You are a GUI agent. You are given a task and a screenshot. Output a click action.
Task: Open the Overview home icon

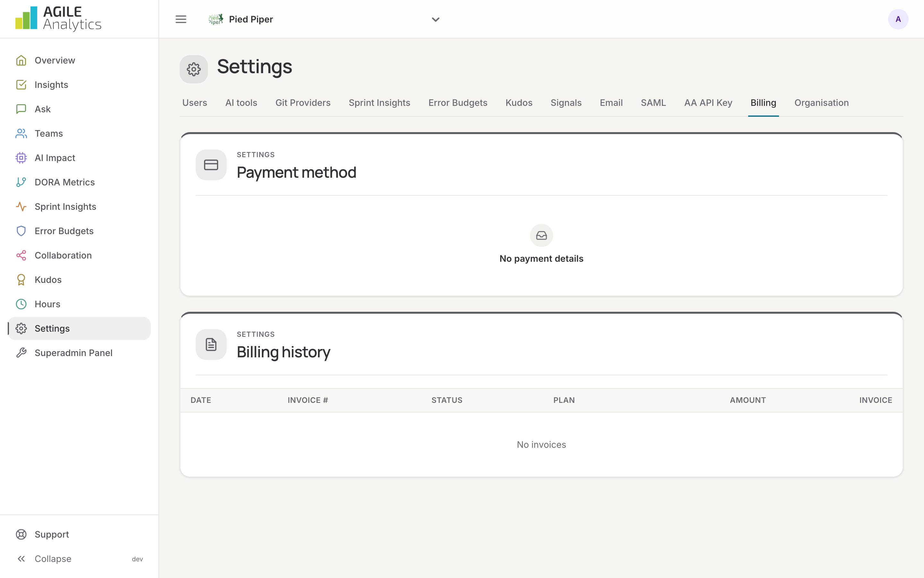point(21,60)
